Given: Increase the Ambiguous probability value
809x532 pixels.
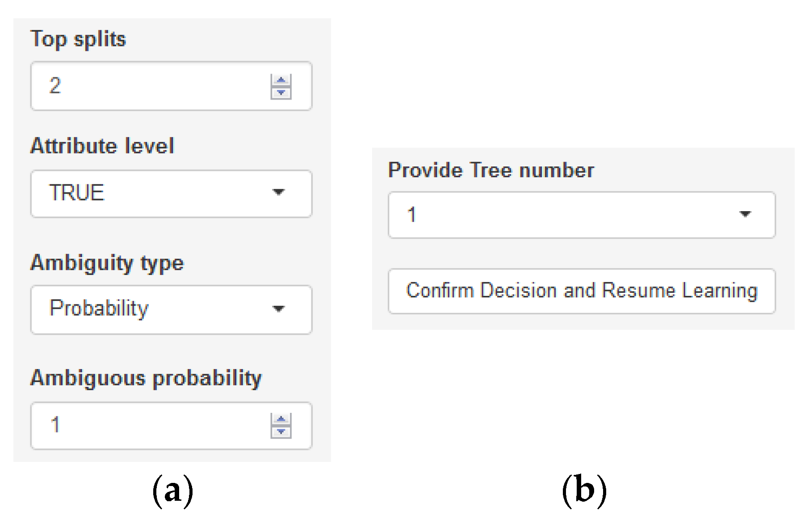Looking at the screenshot, I should tap(281, 420).
